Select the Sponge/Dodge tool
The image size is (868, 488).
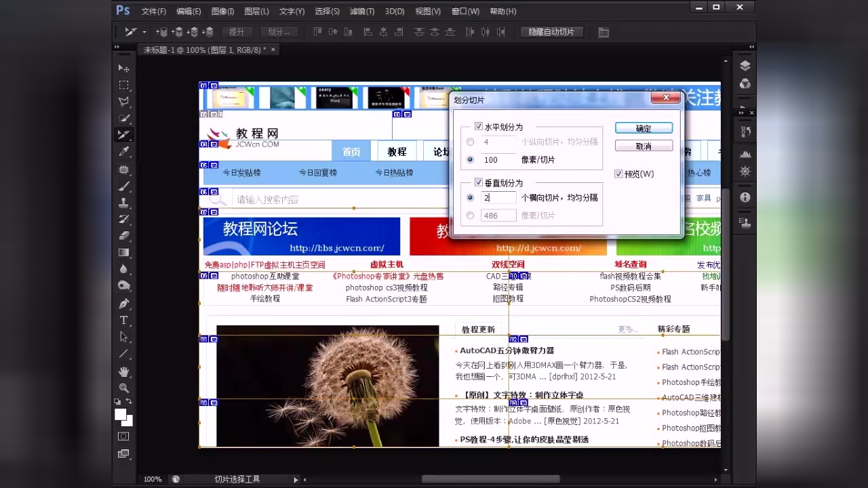pyautogui.click(x=123, y=286)
